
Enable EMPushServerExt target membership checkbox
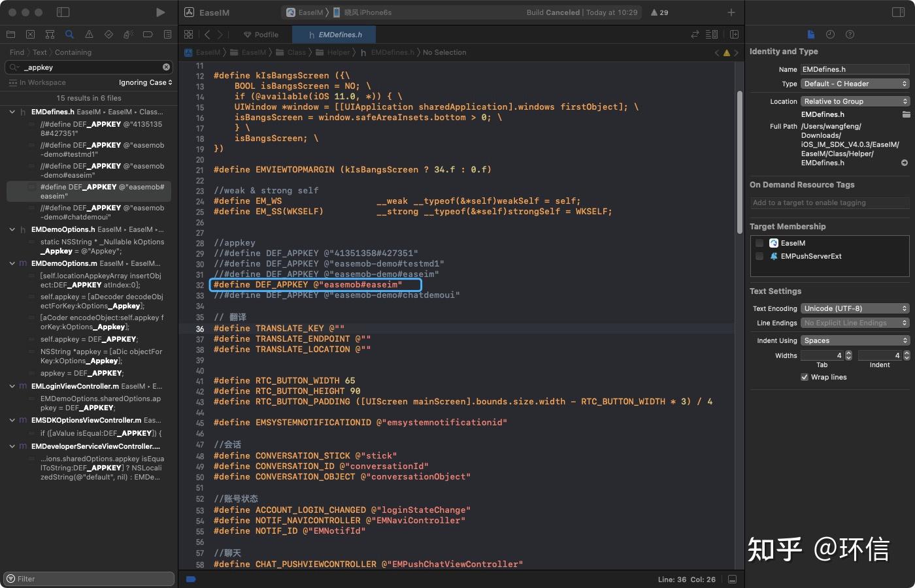(x=759, y=256)
